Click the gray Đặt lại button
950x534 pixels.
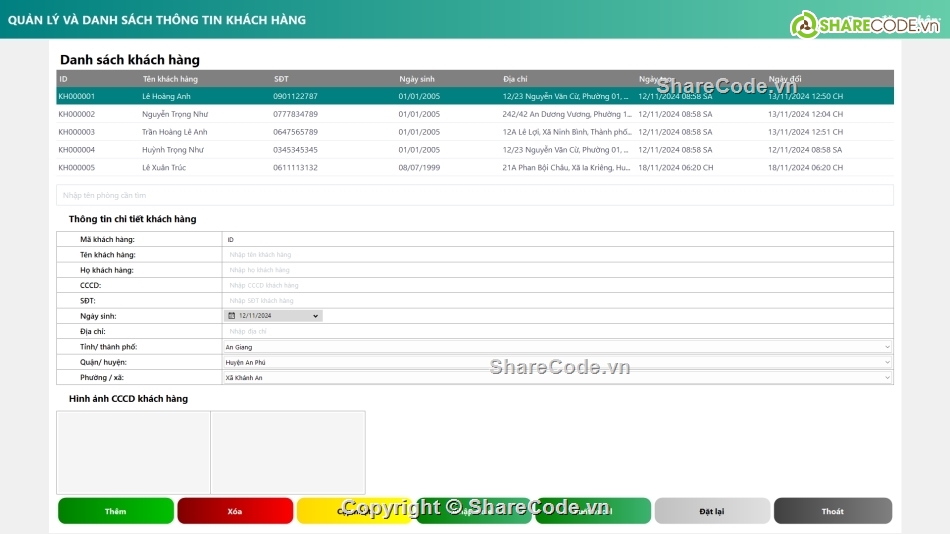click(712, 511)
